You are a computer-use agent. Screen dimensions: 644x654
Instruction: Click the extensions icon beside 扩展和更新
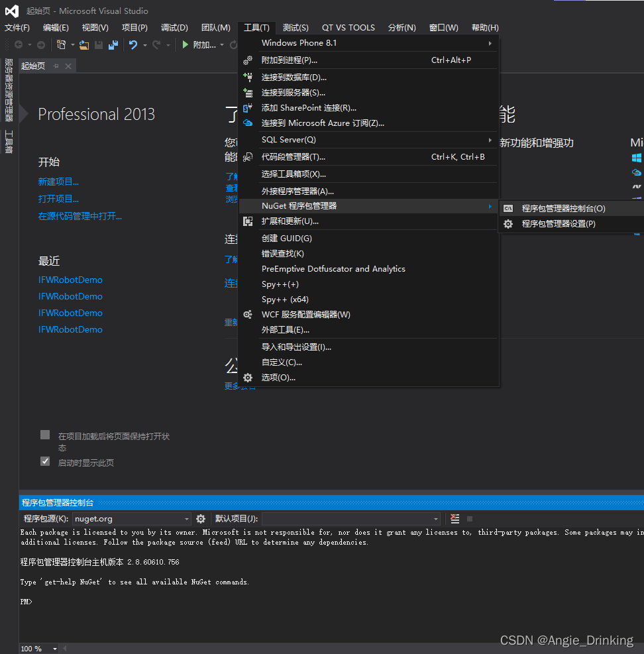pyautogui.click(x=248, y=221)
